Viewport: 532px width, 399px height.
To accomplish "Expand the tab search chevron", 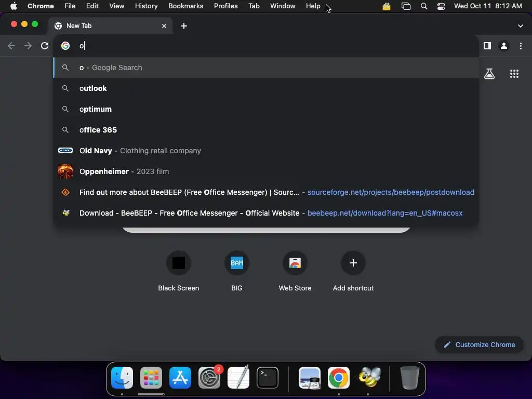I will pyautogui.click(x=521, y=26).
